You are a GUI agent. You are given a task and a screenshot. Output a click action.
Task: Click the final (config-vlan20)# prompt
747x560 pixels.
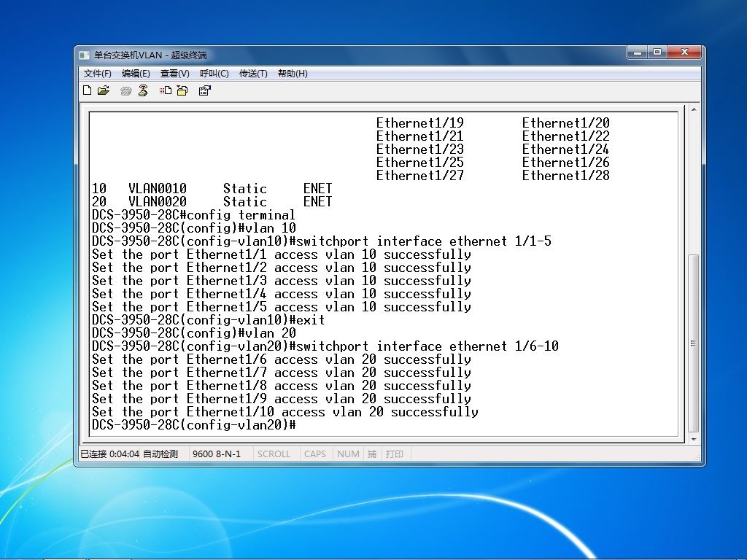click(194, 425)
